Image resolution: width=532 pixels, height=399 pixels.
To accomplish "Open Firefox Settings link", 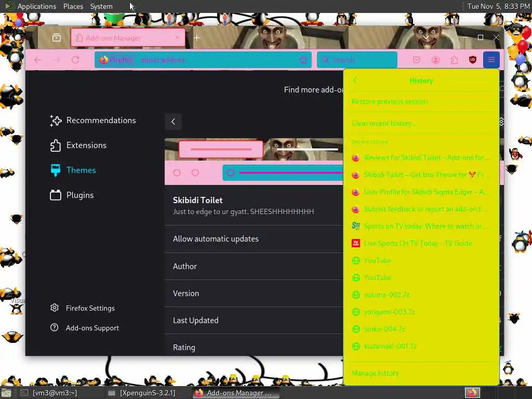I will coord(90,309).
